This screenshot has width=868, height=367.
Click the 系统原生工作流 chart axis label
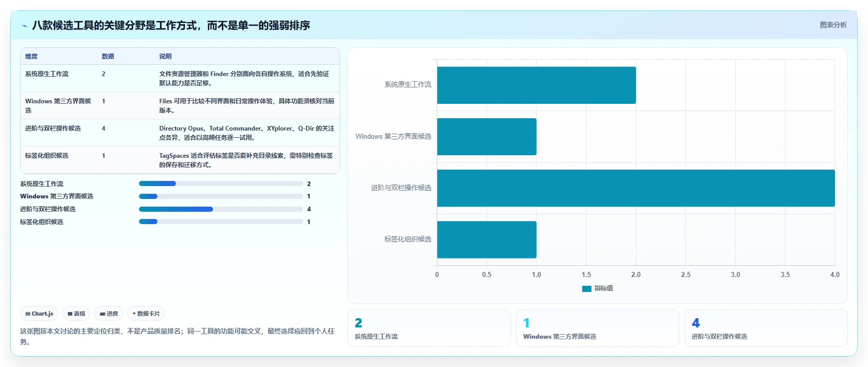point(408,85)
